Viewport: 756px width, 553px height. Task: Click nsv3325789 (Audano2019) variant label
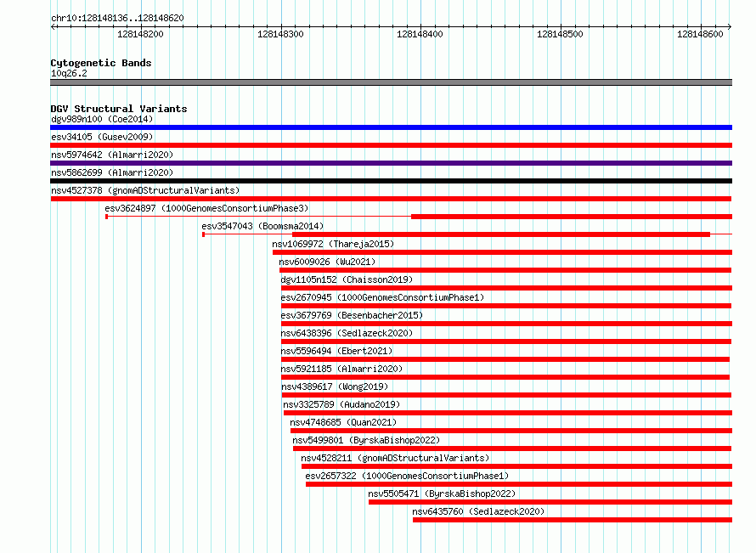[x=341, y=404]
